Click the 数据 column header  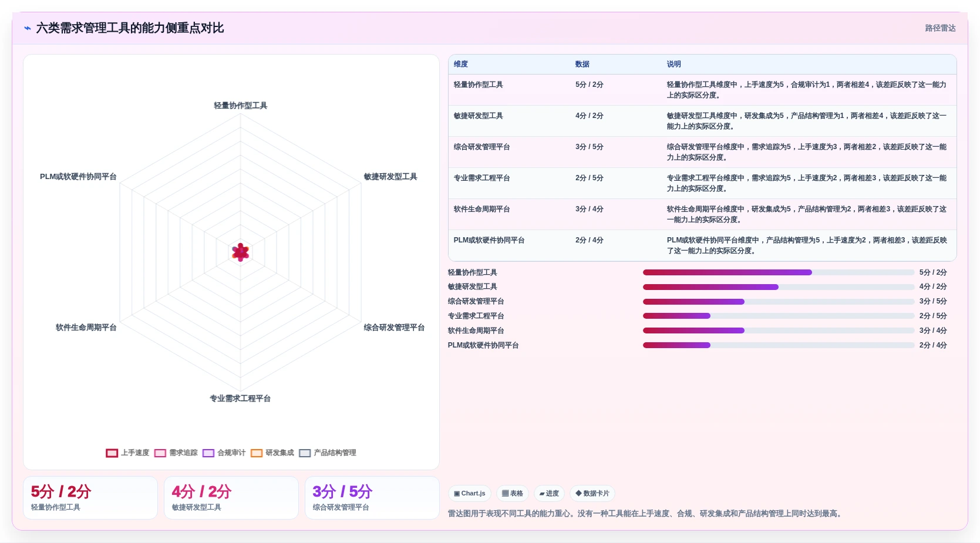pyautogui.click(x=582, y=65)
